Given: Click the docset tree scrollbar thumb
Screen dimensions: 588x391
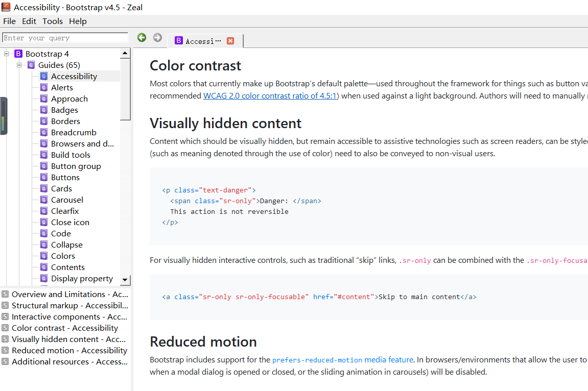Looking at the screenshot, I should pyautogui.click(x=125, y=89).
